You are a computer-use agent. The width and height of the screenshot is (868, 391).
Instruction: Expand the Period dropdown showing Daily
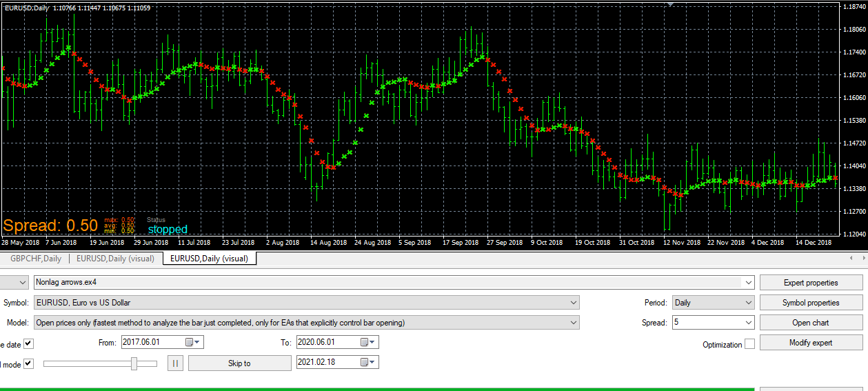point(749,302)
